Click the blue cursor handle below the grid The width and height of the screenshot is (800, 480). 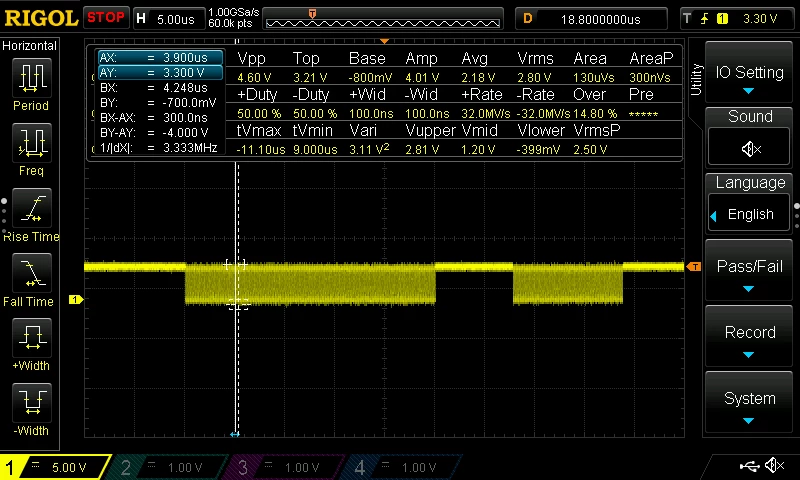[235, 435]
